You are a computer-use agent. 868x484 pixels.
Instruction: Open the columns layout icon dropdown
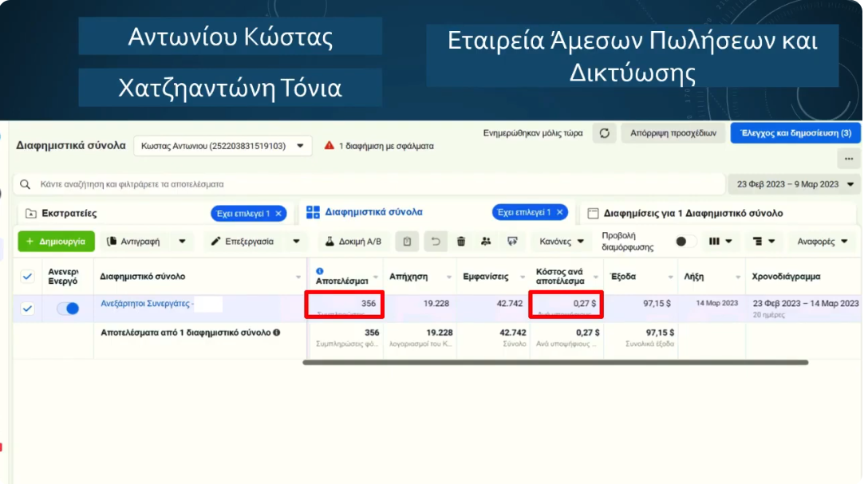click(720, 241)
